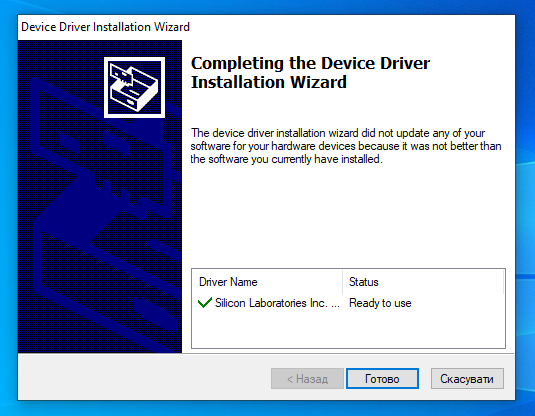Click the Driver Name column header
Image resolution: width=535 pixels, height=416 pixels.
pos(267,282)
